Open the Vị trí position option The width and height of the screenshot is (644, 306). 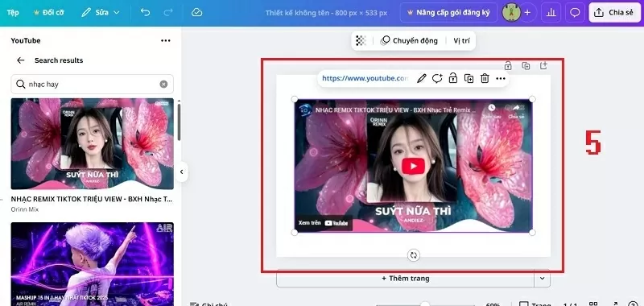461,40
